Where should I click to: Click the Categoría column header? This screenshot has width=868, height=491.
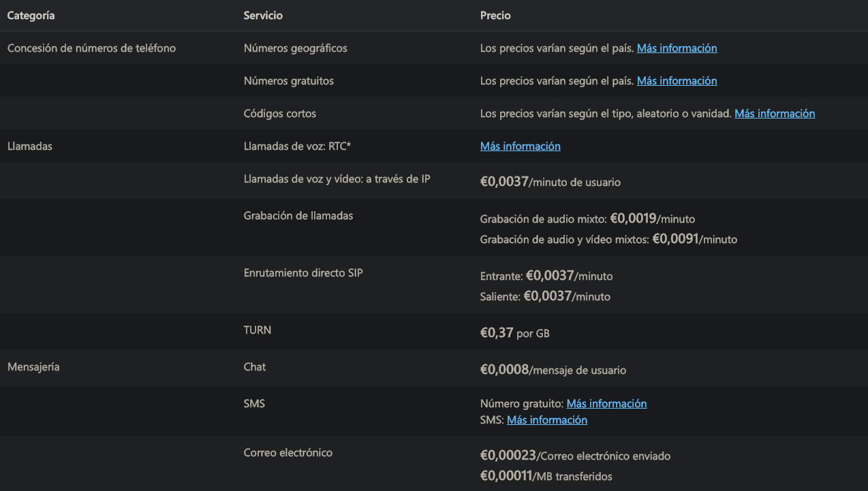[x=31, y=15]
